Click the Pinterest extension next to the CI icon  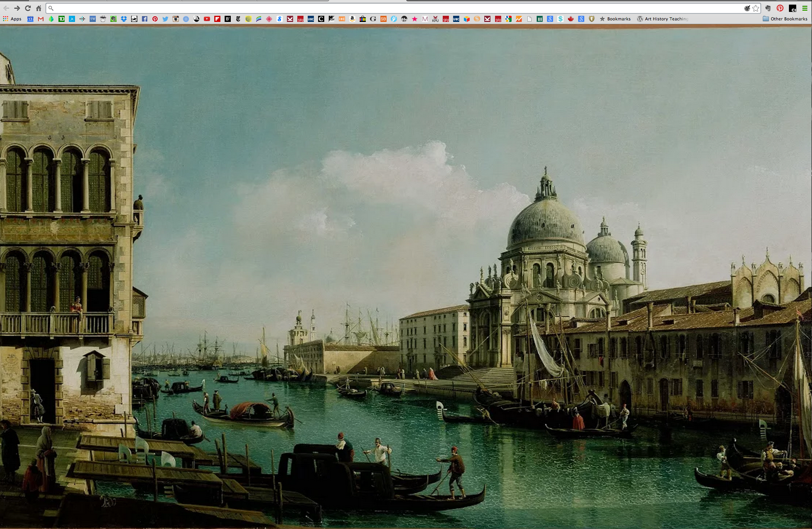click(x=780, y=8)
